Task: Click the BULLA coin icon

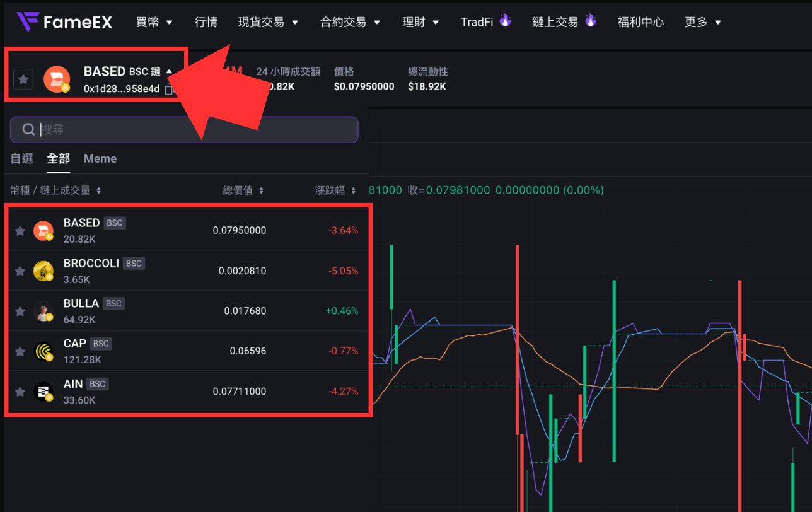Action: (43, 311)
